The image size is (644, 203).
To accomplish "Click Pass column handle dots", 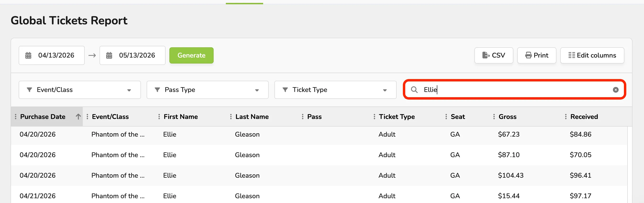I will click(x=302, y=117).
